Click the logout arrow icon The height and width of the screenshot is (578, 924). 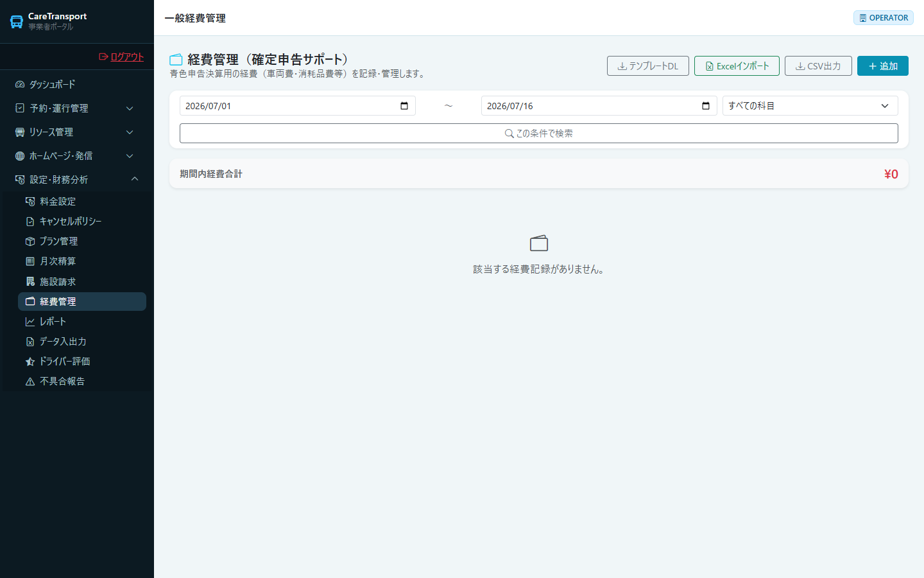click(x=103, y=57)
